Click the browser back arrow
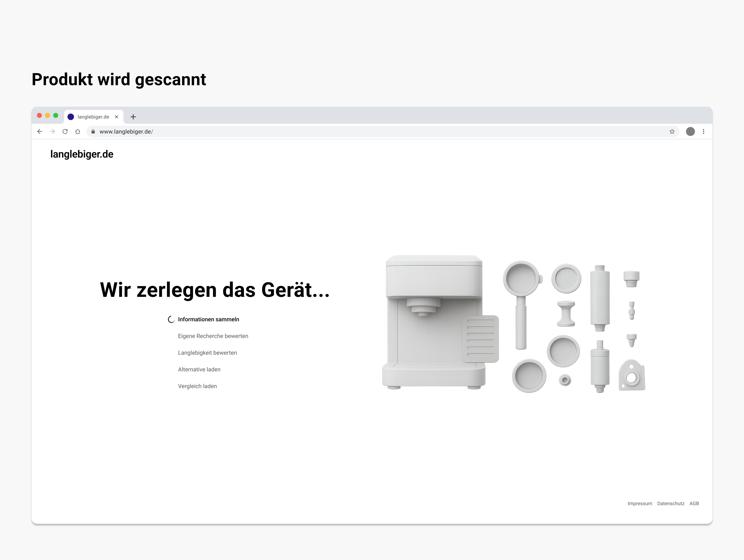Viewport: 744px width, 560px height. coord(40,131)
